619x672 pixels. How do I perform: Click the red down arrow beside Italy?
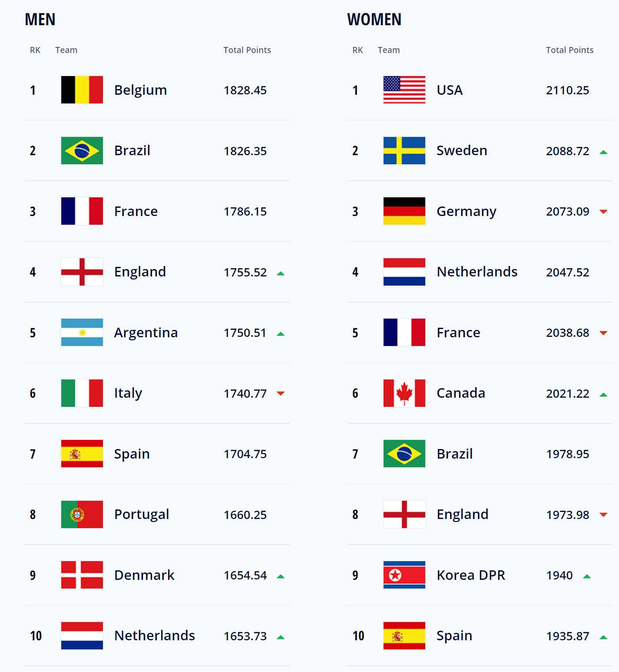tap(281, 393)
